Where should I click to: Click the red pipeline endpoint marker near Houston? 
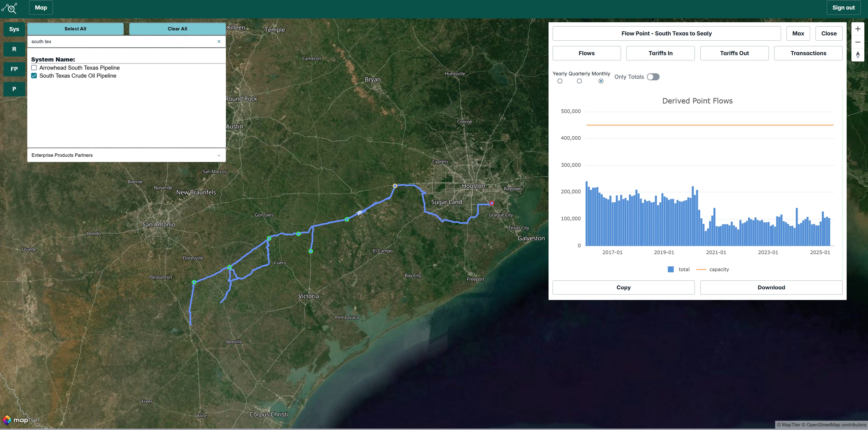click(492, 203)
